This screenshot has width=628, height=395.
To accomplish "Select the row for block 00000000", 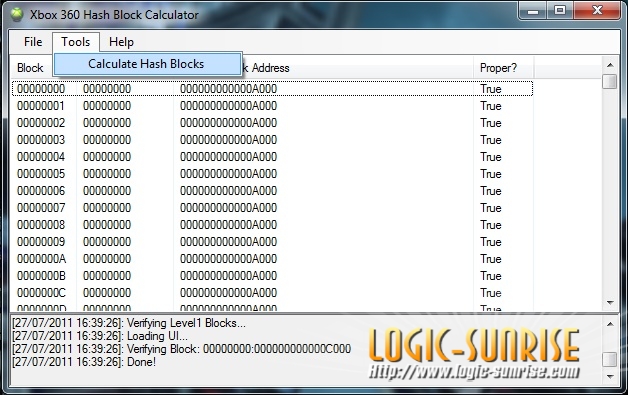I will [x=272, y=89].
